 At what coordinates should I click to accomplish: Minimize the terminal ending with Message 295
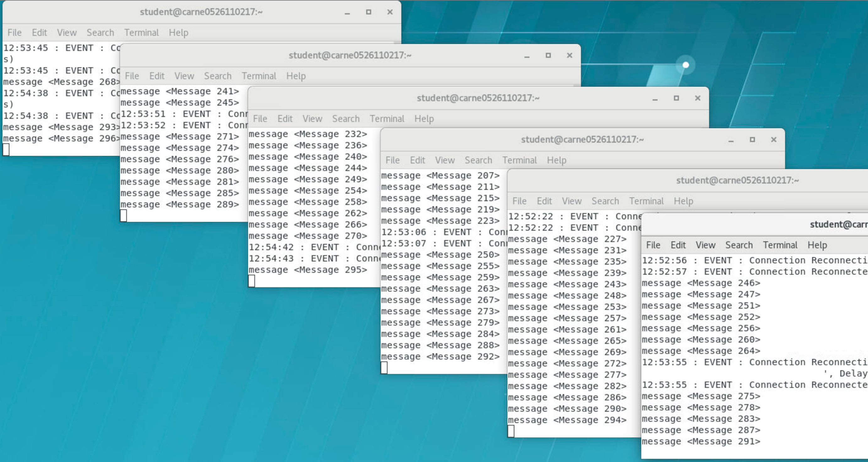tap(655, 98)
